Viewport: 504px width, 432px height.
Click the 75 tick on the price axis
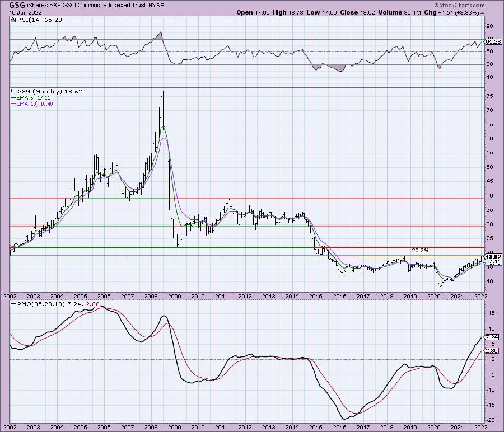click(489, 96)
